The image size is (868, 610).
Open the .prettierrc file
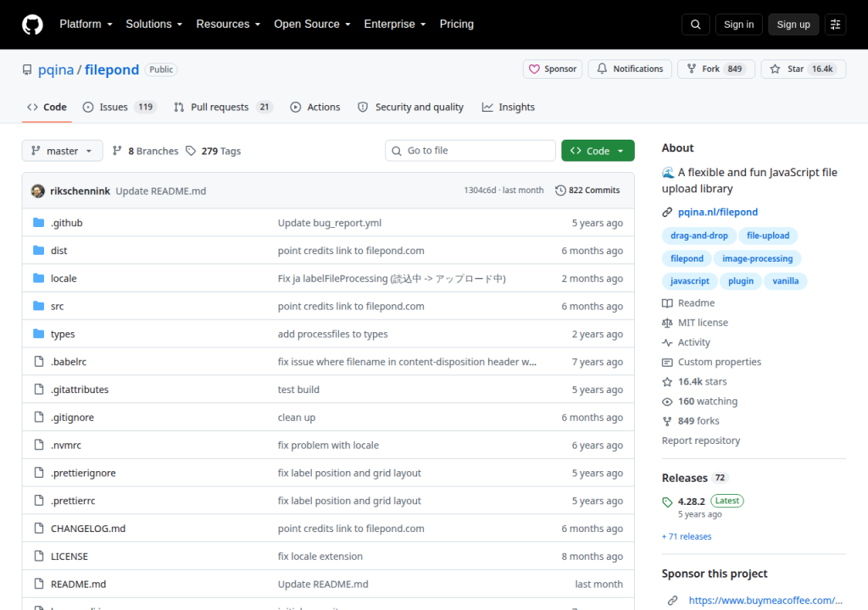pos(73,501)
